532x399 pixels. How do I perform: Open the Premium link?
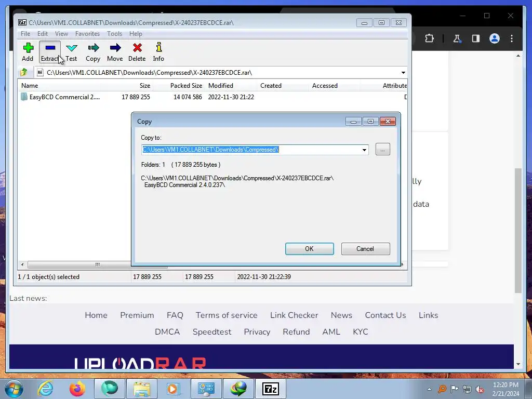(137, 315)
